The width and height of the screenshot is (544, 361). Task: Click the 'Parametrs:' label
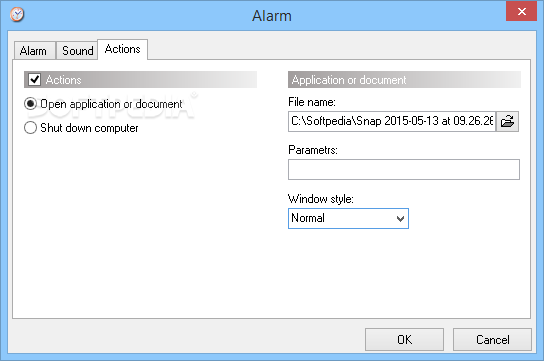tap(313, 150)
